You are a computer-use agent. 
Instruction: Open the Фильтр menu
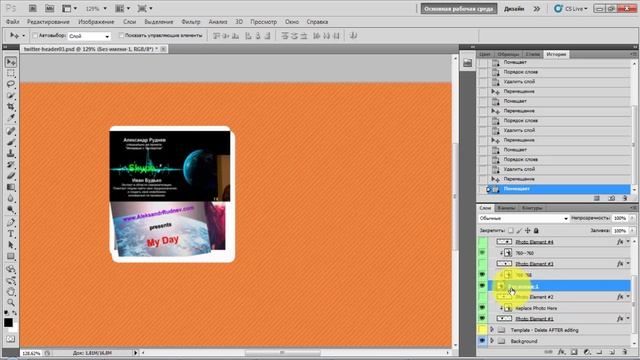[191, 22]
